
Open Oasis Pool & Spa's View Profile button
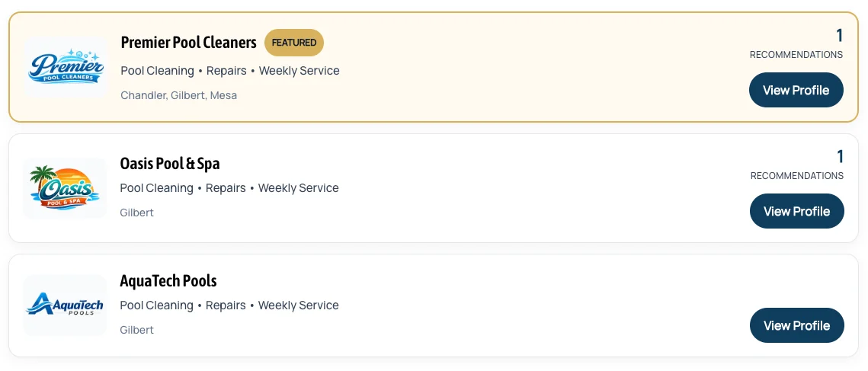(796, 211)
